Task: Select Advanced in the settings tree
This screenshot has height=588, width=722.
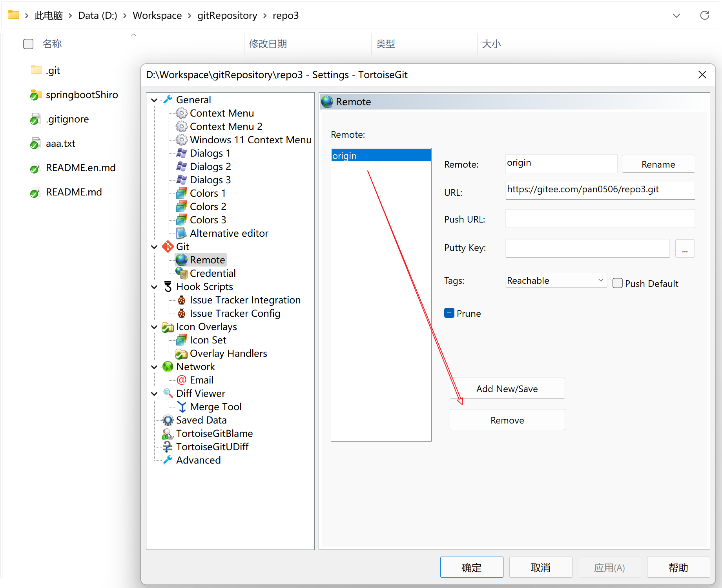Action: 198,460
